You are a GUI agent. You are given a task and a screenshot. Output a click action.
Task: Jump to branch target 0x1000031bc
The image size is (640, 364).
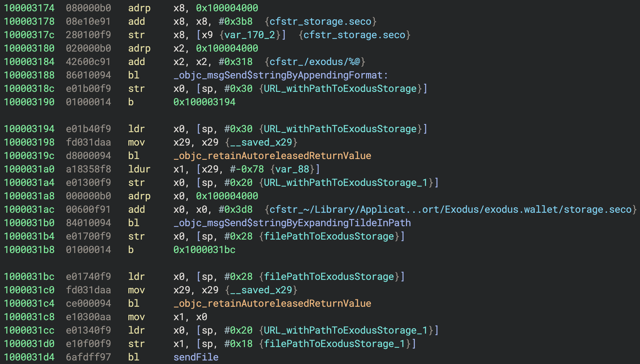(204, 249)
